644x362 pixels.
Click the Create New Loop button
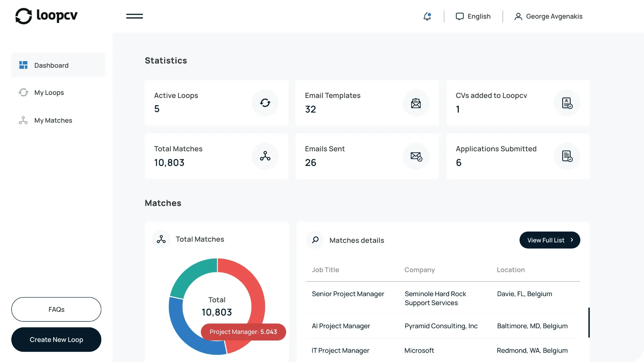(56, 339)
